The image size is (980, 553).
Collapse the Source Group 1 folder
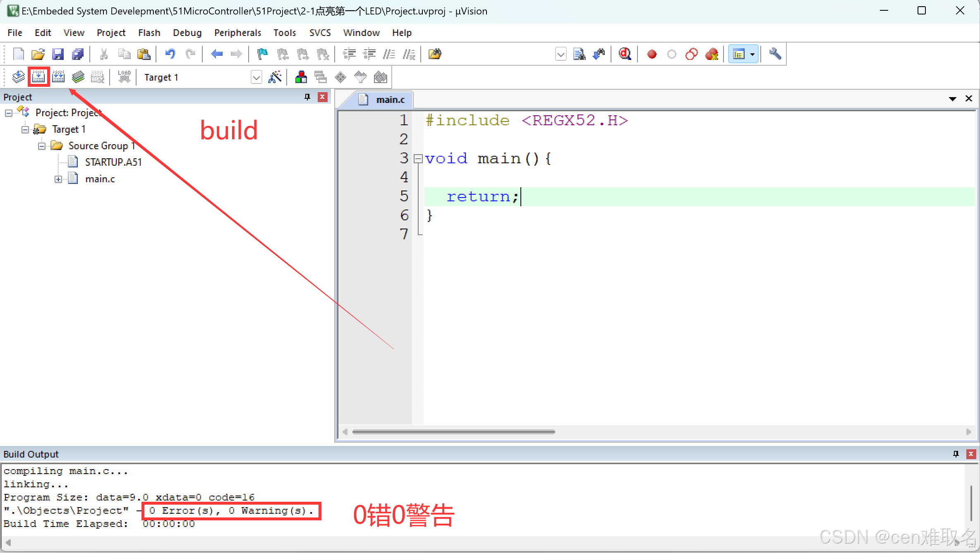point(42,146)
